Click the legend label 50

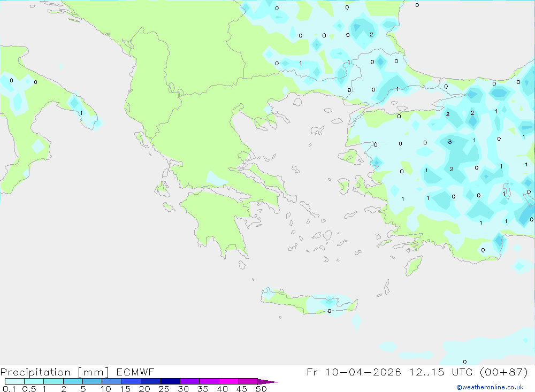point(261,389)
